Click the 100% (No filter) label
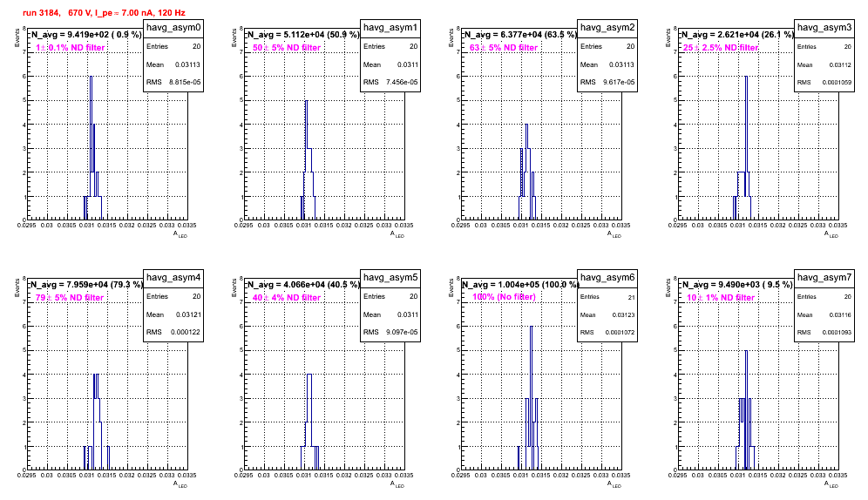This screenshot has width=868, height=500. (504, 297)
